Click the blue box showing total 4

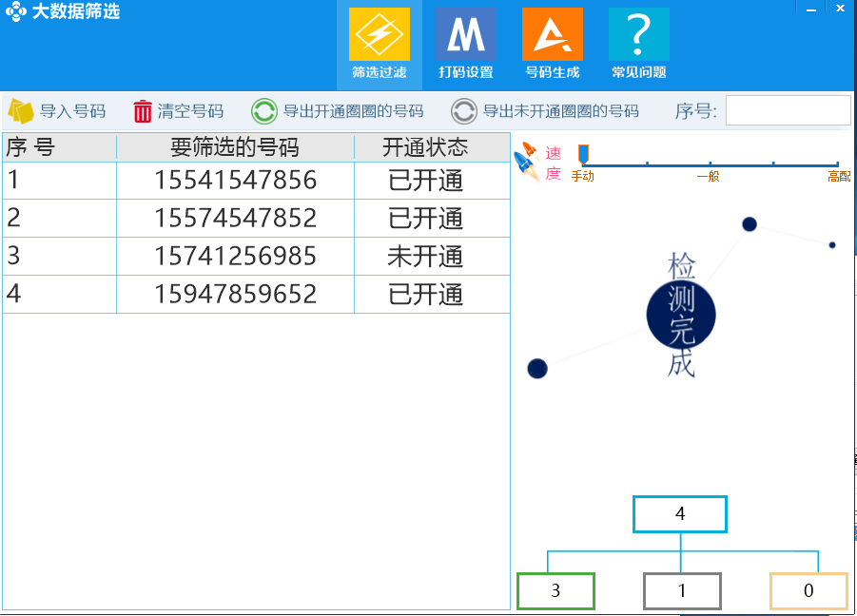pyautogui.click(x=680, y=513)
